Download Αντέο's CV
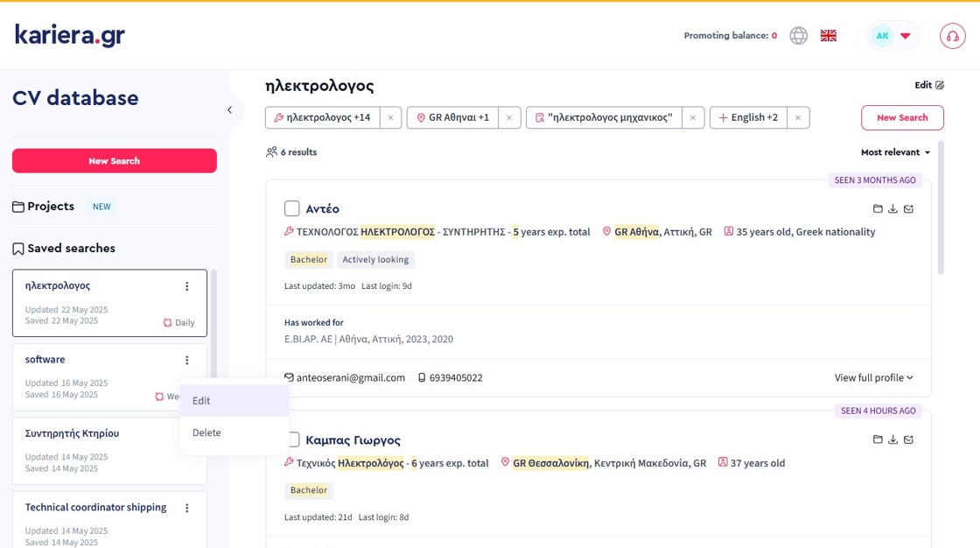This screenshot has width=980, height=548. coord(892,208)
